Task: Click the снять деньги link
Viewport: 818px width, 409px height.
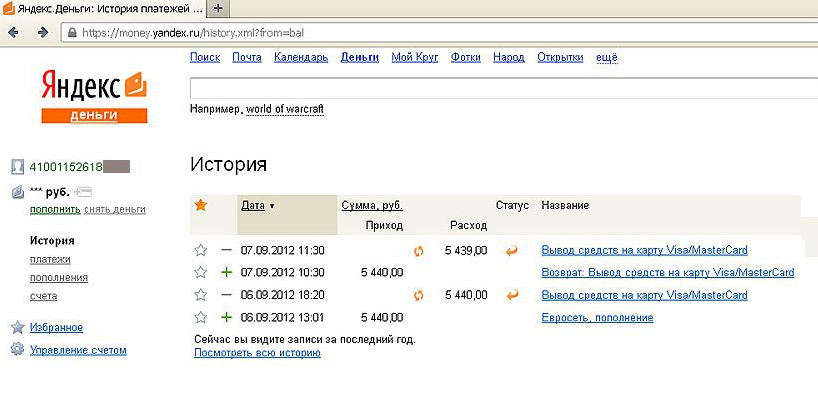Action: [x=115, y=209]
